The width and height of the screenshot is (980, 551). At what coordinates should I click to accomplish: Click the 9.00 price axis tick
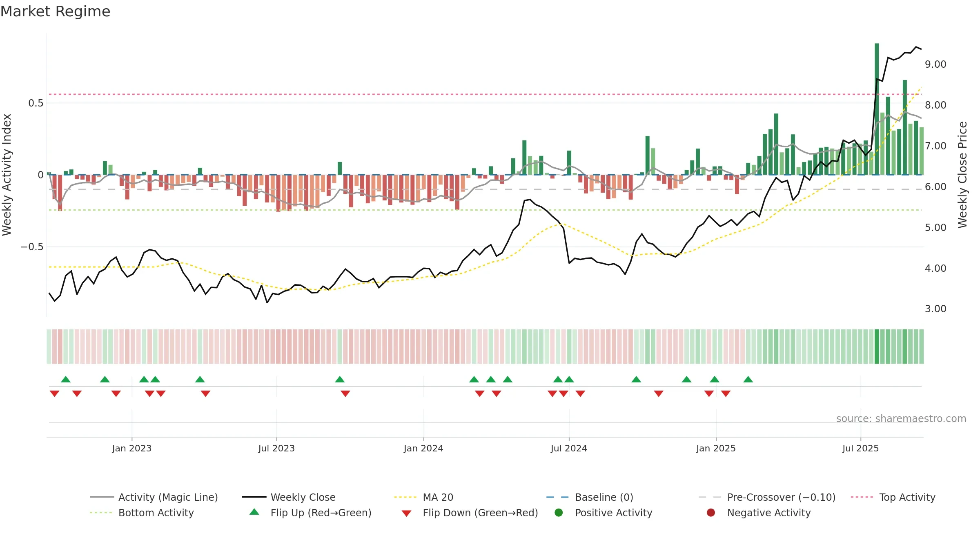pos(935,64)
